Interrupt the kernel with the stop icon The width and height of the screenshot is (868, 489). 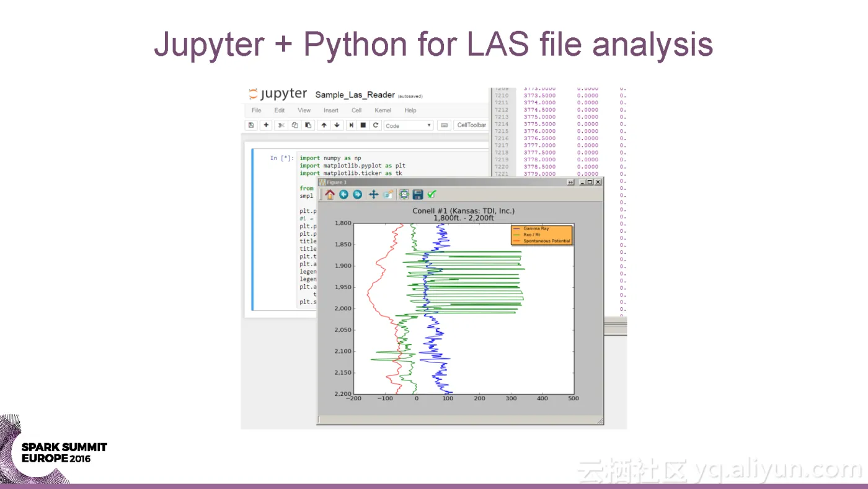coord(363,125)
